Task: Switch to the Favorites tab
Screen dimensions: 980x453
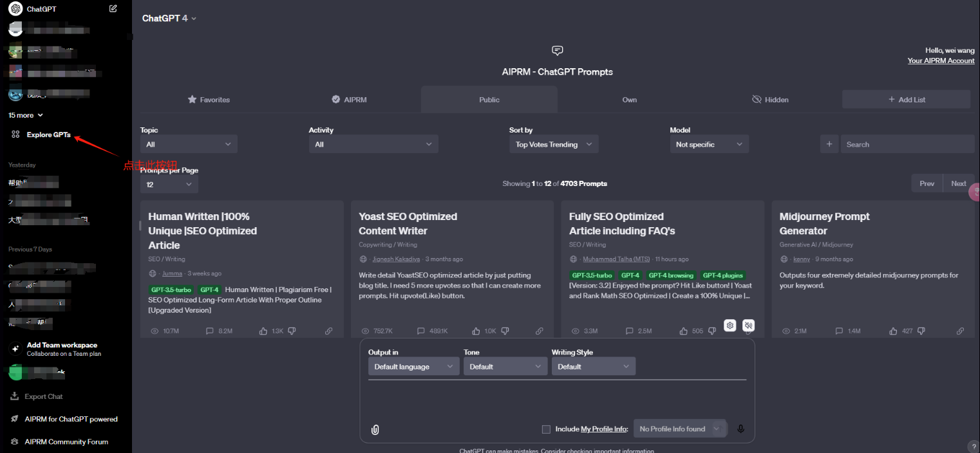Action: (x=209, y=100)
